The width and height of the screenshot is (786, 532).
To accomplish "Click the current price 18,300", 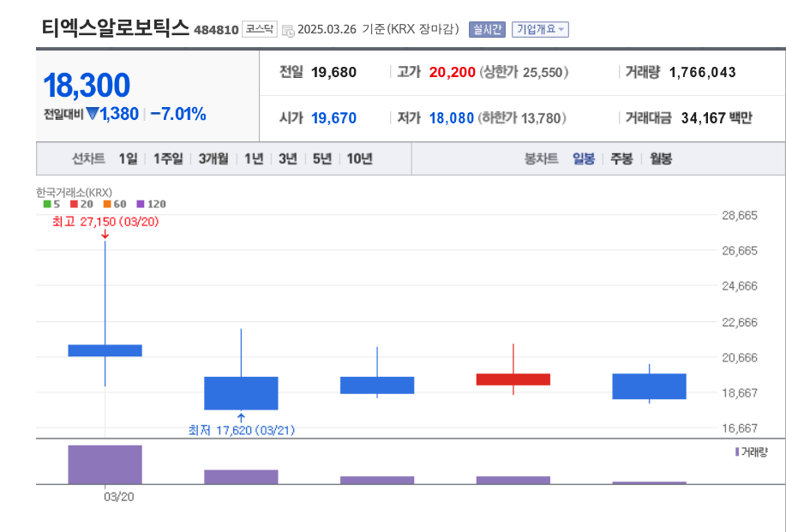I will (x=87, y=85).
